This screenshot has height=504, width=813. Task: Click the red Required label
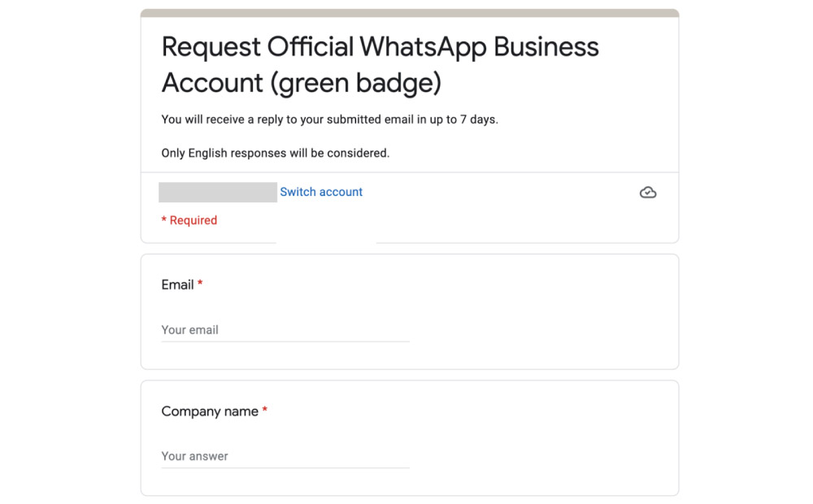(189, 219)
